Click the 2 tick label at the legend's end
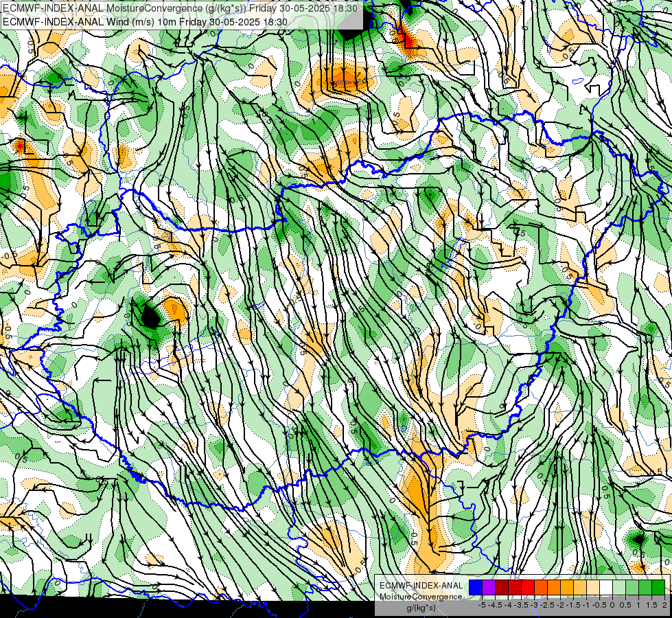Screen dimensions: 672x618 (664, 605)
